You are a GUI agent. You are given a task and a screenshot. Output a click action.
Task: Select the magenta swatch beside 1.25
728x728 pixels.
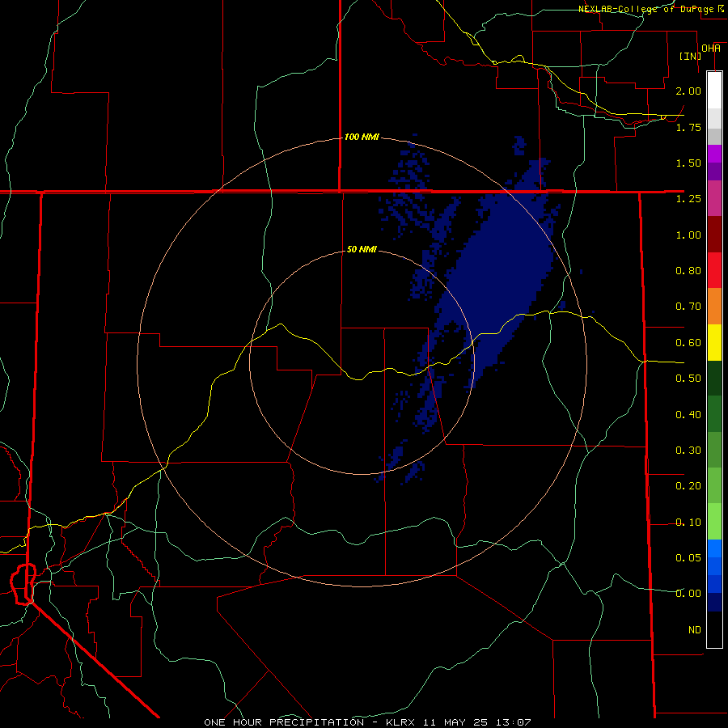(x=714, y=198)
